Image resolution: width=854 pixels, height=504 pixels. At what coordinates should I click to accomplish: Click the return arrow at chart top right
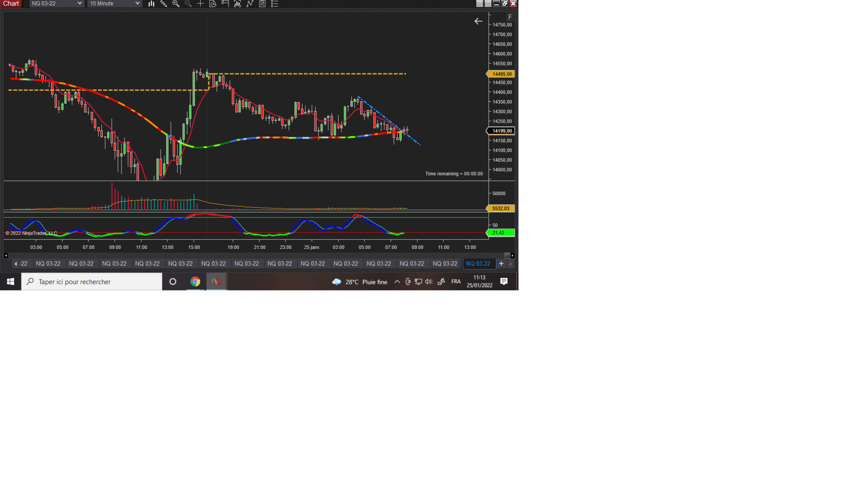tap(478, 21)
